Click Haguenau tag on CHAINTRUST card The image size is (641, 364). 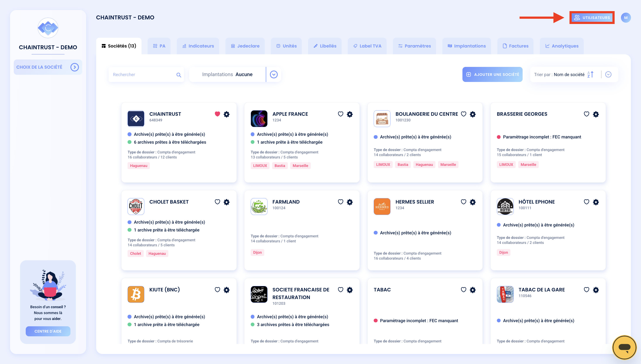(x=139, y=165)
